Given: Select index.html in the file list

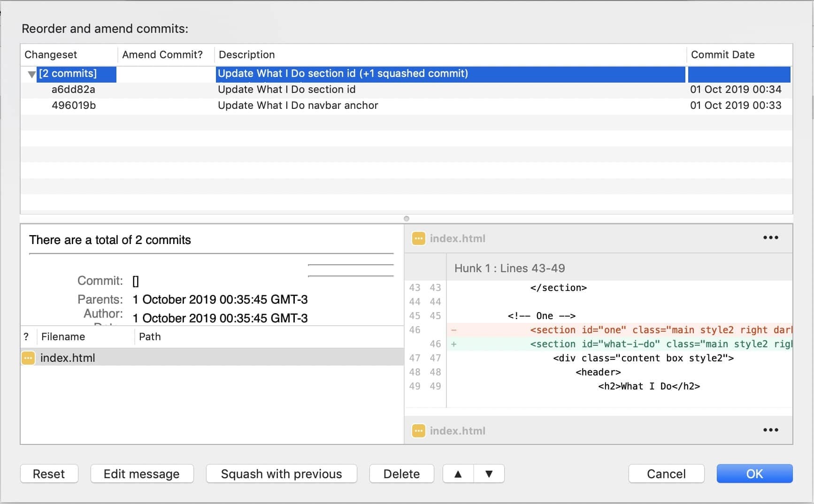Looking at the screenshot, I should pyautogui.click(x=212, y=358).
